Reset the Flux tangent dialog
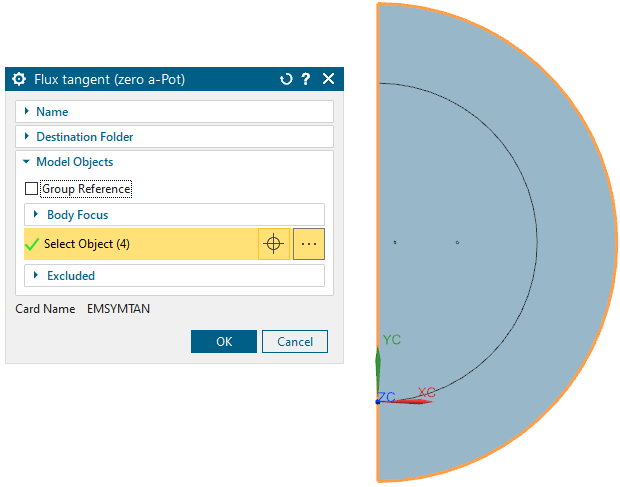 pos(286,79)
